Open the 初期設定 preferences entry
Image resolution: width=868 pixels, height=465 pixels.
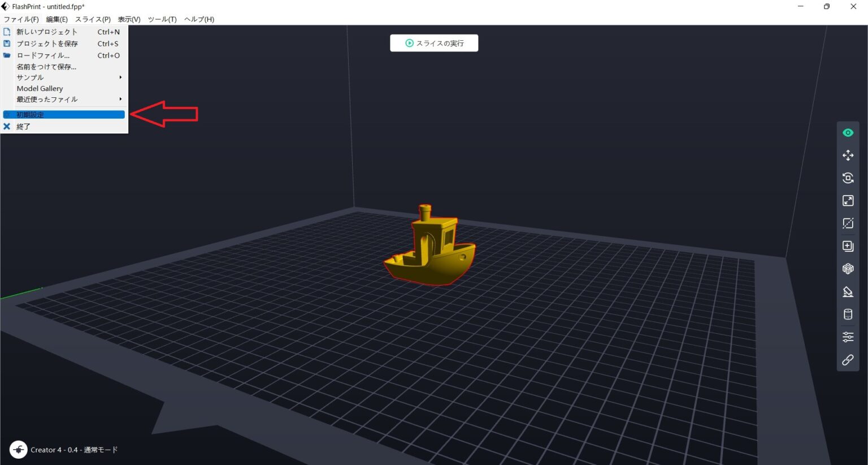pyautogui.click(x=64, y=115)
